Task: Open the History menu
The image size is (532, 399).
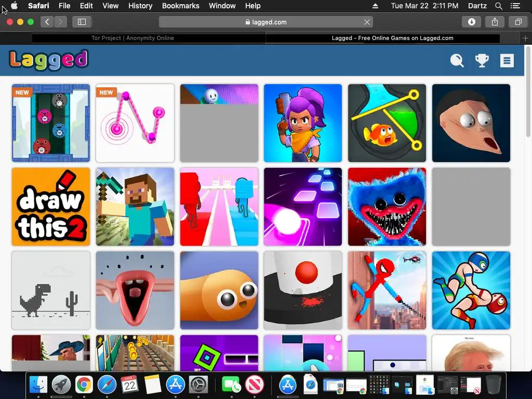Action: [x=140, y=6]
